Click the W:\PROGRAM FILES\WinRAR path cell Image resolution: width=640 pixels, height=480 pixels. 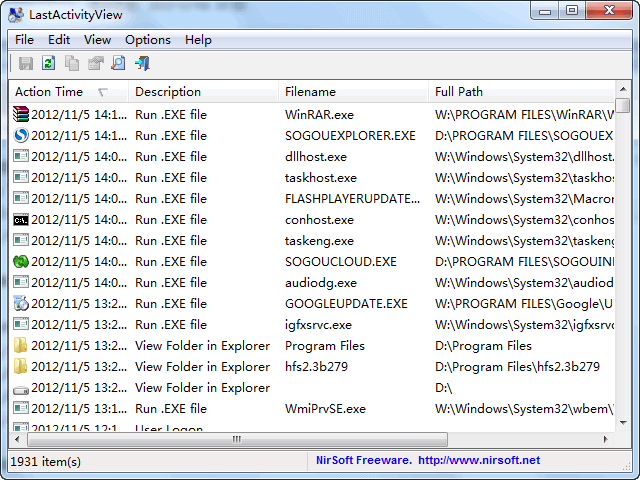pos(524,115)
